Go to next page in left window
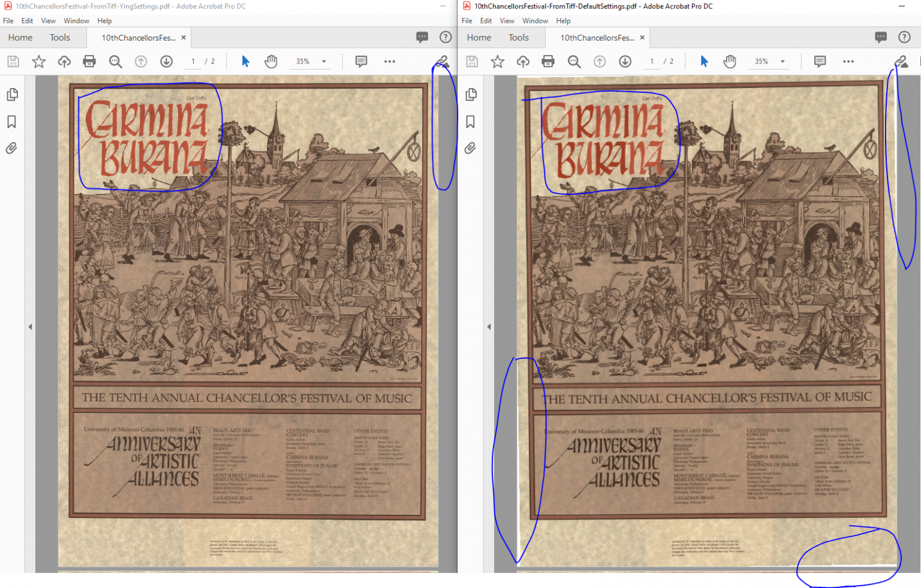This screenshot has height=588, width=921. tap(166, 61)
